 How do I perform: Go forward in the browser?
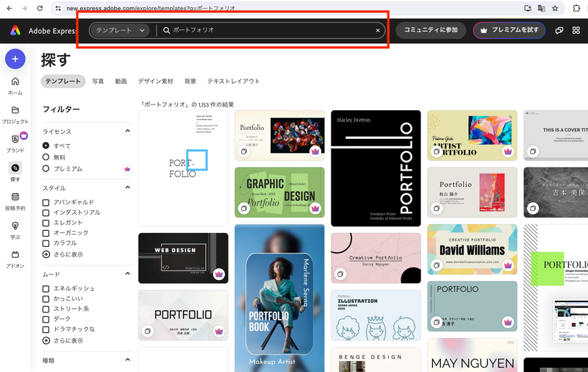(x=24, y=8)
